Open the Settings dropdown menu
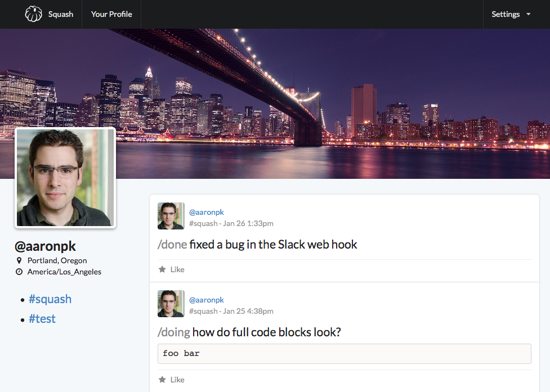Viewport: 550px width, 392px height. click(x=511, y=14)
